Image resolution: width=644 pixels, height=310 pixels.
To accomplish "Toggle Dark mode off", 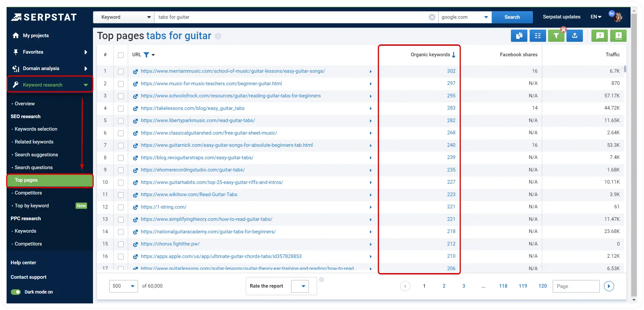I will pyautogui.click(x=15, y=292).
